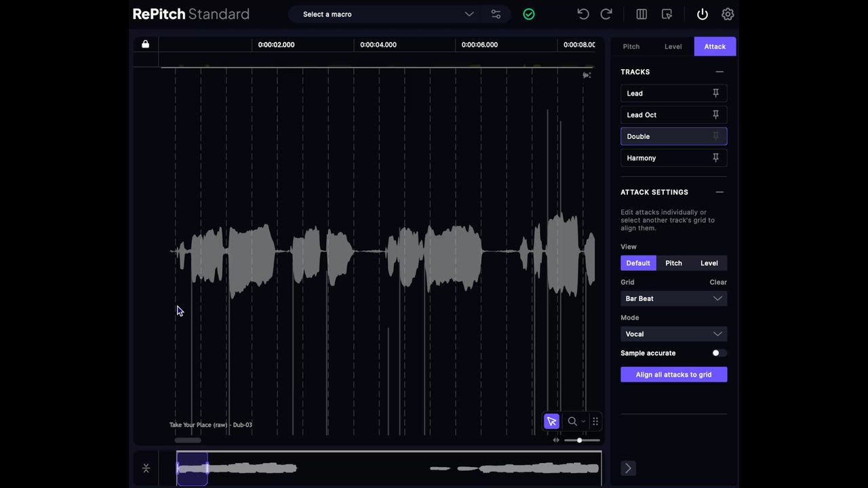Select the Lead Oct track
The height and width of the screenshot is (488, 868).
click(x=673, y=115)
